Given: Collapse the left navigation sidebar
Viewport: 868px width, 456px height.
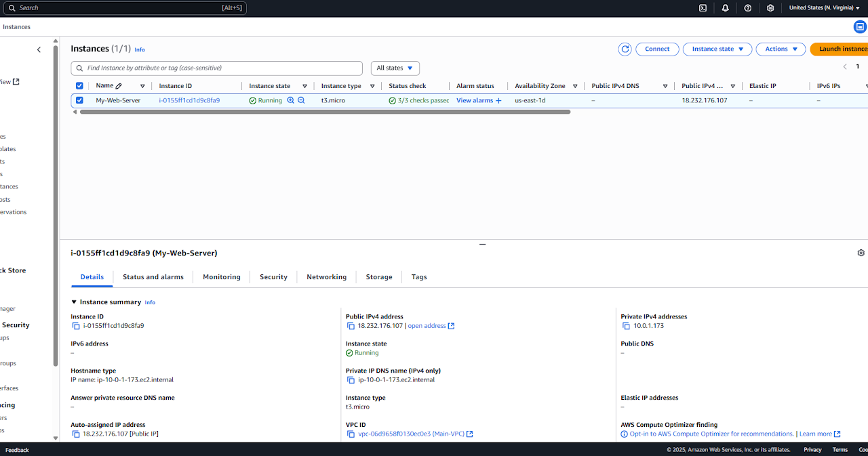Looking at the screenshot, I should pyautogui.click(x=39, y=49).
